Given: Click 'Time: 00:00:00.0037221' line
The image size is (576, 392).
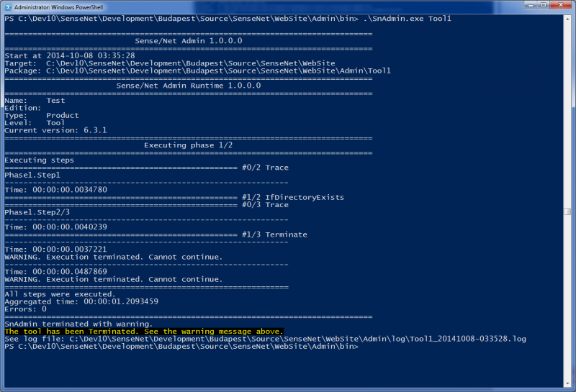Looking at the screenshot, I should pos(56,250).
